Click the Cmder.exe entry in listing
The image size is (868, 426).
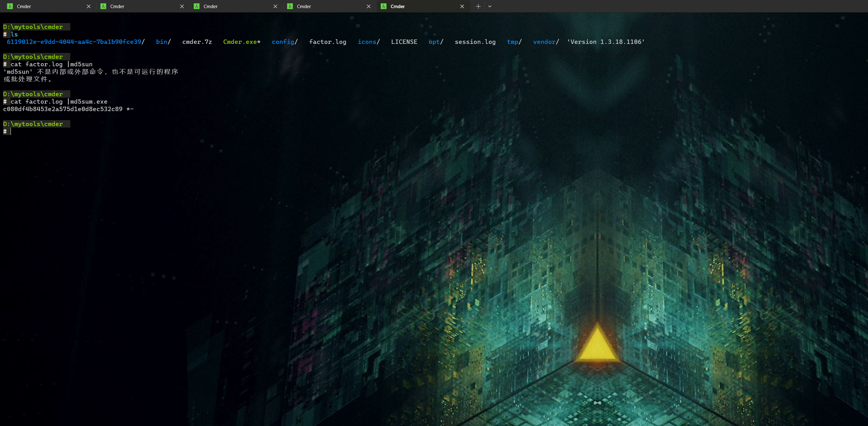coord(240,42)
